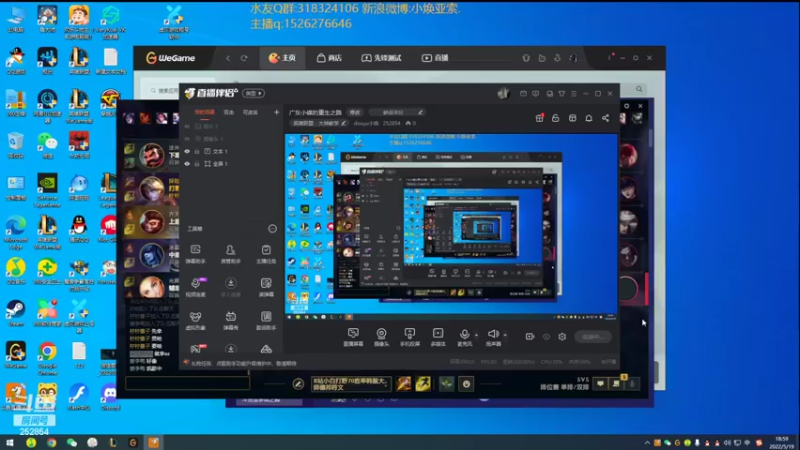Toggle visibility of 全屏 1 source
Image resolution: width=800 pixels, height=450 pixels.
tap(187, 164)
